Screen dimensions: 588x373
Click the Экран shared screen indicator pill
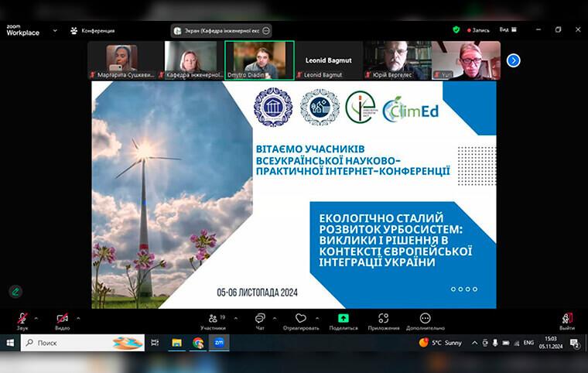(221, 31)
